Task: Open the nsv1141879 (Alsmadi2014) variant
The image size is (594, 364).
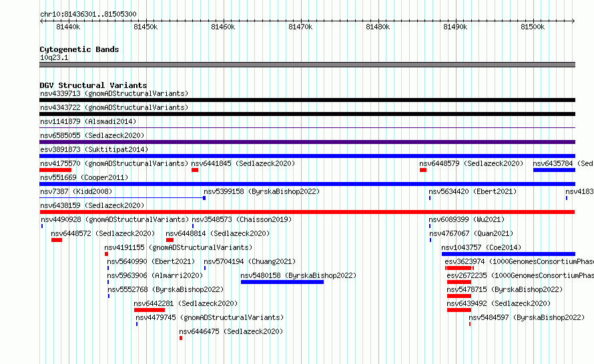Action: click(x=88, y=121)
